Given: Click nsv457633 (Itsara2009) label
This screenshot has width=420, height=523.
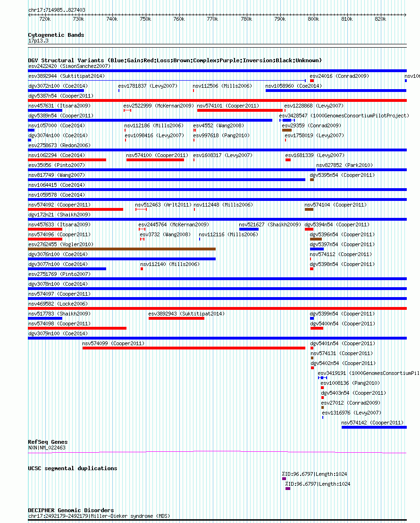Looking at the screenshot, I should 59,225.
